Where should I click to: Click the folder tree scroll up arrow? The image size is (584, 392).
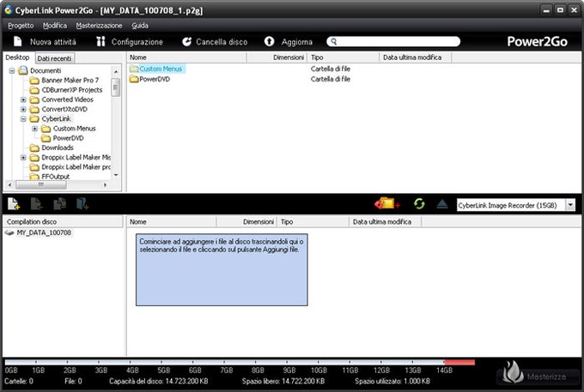116,71
